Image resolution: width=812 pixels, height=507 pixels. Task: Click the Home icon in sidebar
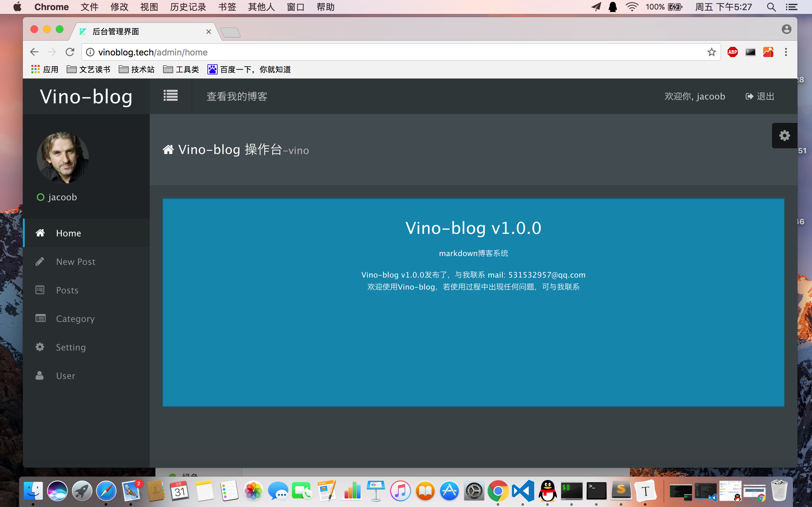40,233
